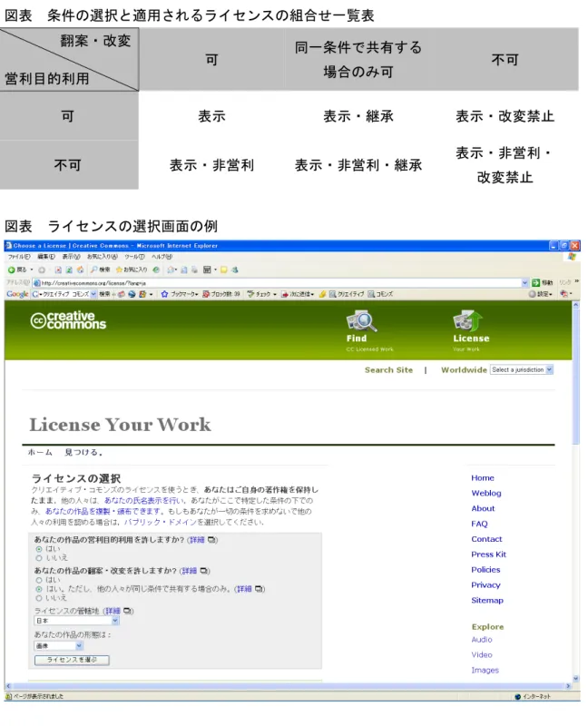Click the あなたの氏名表示を行い link
Viewport: 588px width, 726px height.
coord(145,501)
